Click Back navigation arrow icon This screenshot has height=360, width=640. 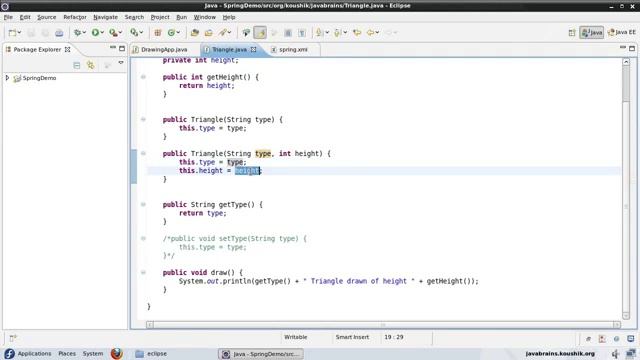tap(370, 33)
